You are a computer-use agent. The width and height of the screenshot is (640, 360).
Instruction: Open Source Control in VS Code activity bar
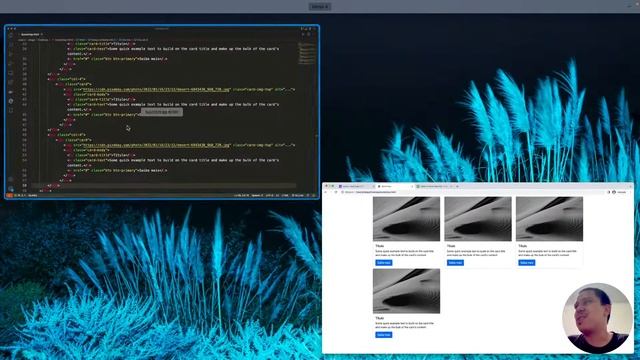(11, 55)
